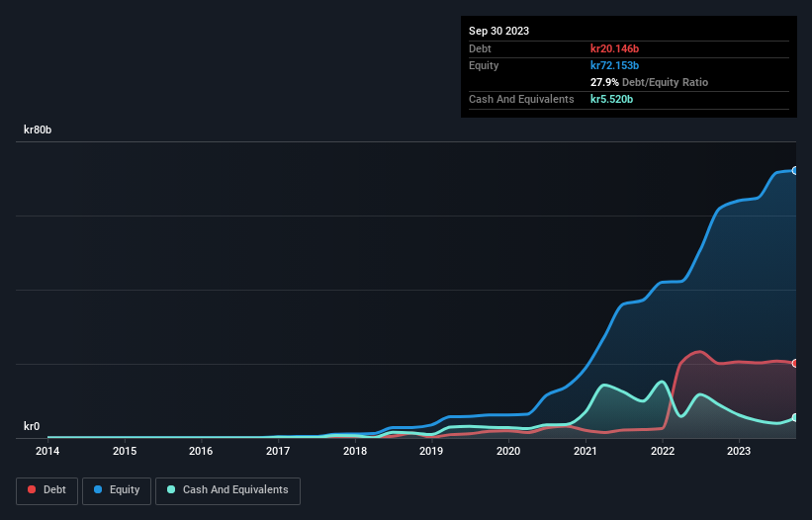
Task: Click the kr5.520b cash value in tooltip
Action: click(611, 99)
